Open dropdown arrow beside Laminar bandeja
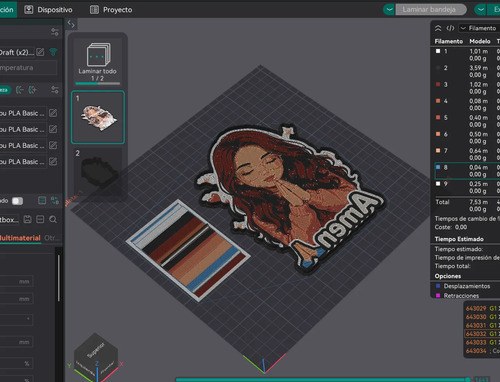500x382 pixels. click(389, 10)
